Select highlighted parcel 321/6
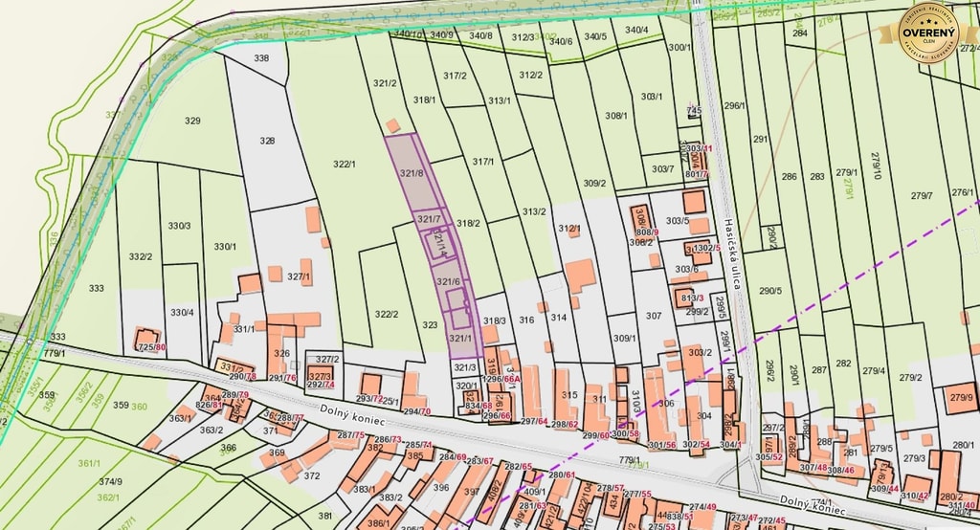This screenshot has width=980, height=530. 448,281
